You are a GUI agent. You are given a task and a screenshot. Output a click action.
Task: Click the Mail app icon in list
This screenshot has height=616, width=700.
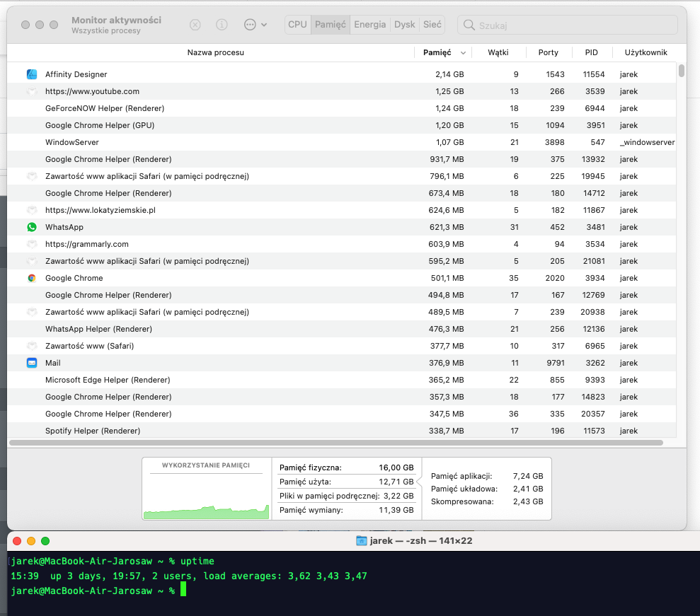coord(32,363)
